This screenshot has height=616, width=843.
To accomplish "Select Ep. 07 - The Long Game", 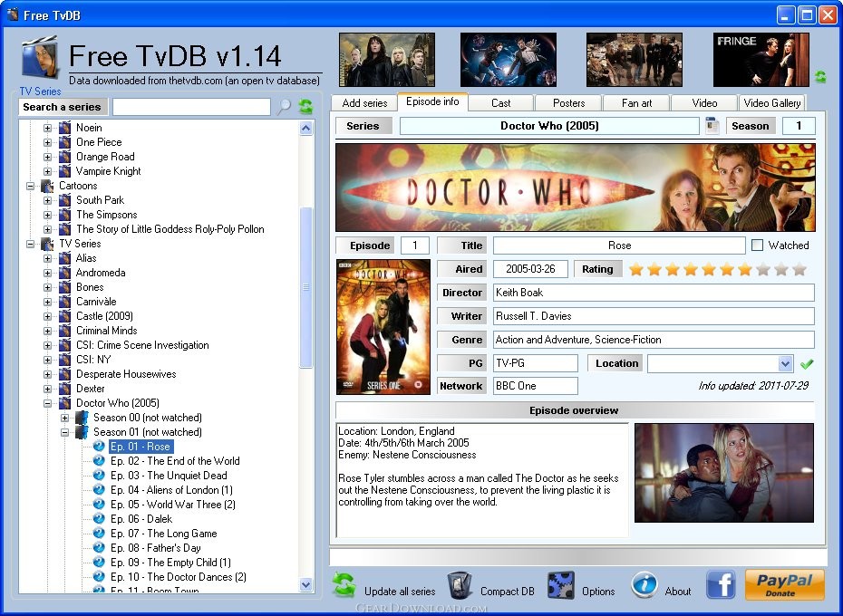I will coord(164,534).
